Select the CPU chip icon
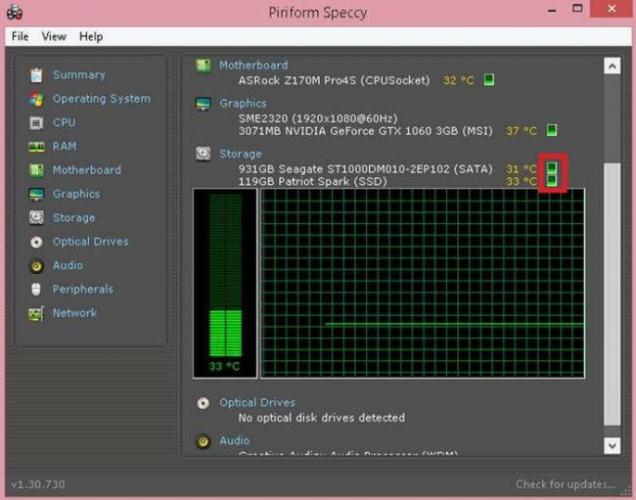 pyautogui.click(x=36, y=123)
